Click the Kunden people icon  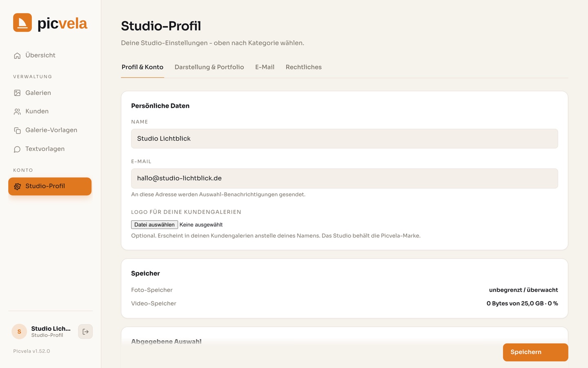coord(17,112)
